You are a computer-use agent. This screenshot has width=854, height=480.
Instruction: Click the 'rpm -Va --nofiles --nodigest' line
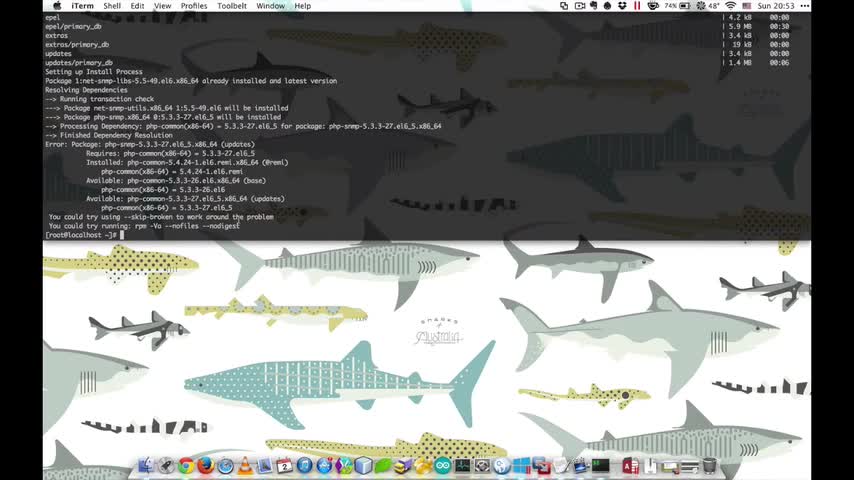click(x=144, y=226)
